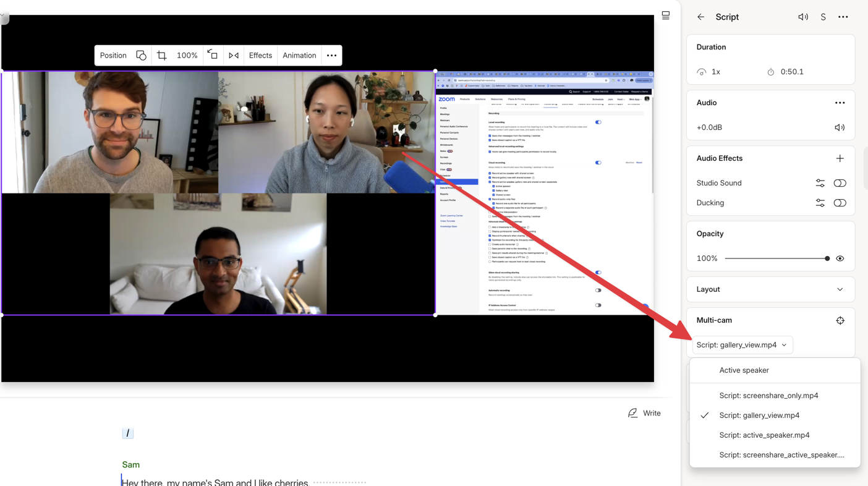868x486 pixels.
Task: Click the speaker icon in Script header
Action: (802, 17)
